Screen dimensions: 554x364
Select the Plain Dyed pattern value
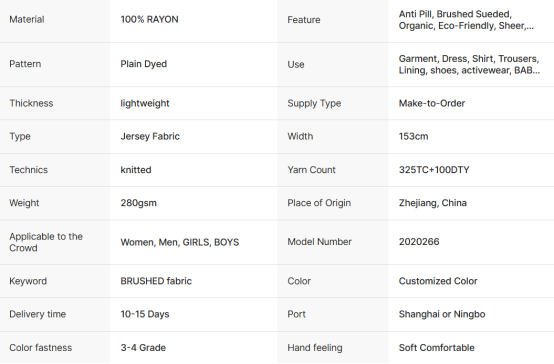[x=143, y=64]
